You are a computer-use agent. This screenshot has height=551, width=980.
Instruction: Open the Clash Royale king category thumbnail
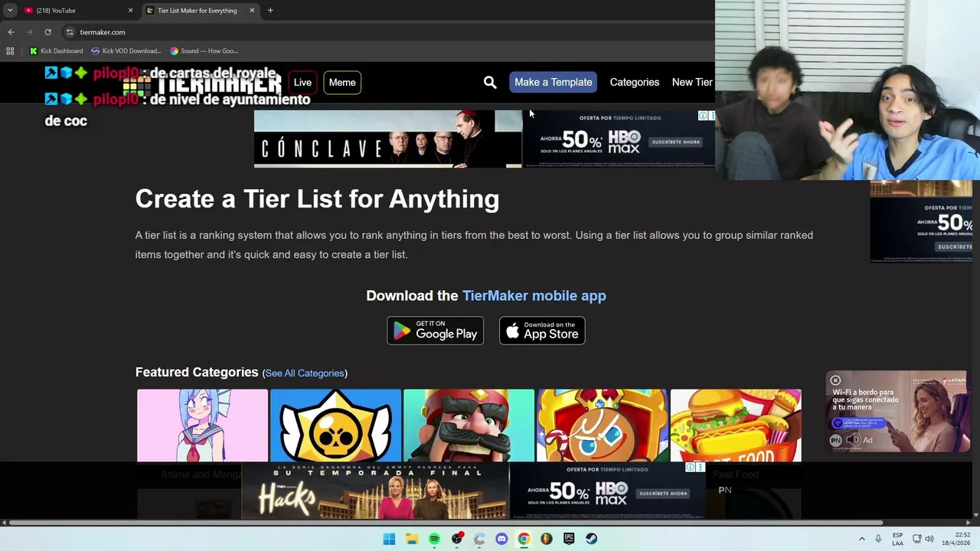pos(469,425)
